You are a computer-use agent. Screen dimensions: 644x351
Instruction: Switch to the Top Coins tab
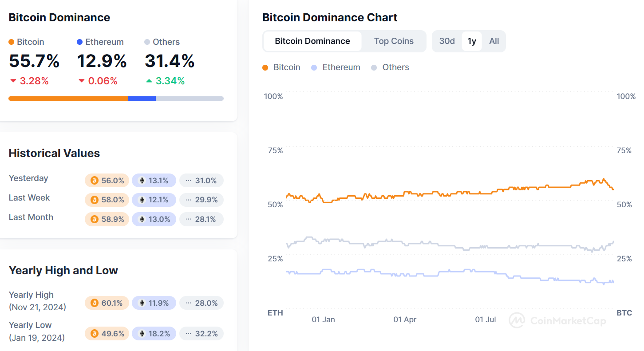pos(394,41)
